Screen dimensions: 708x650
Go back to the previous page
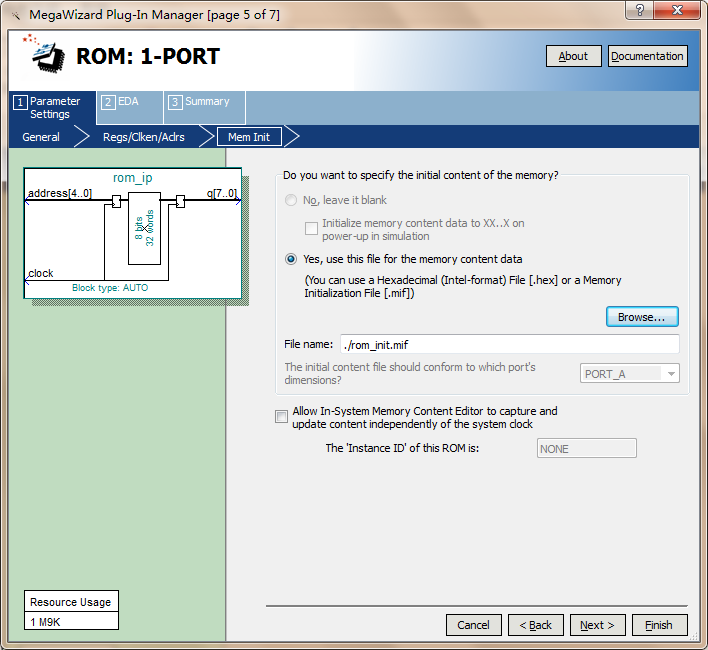click(x=536, y=625)
